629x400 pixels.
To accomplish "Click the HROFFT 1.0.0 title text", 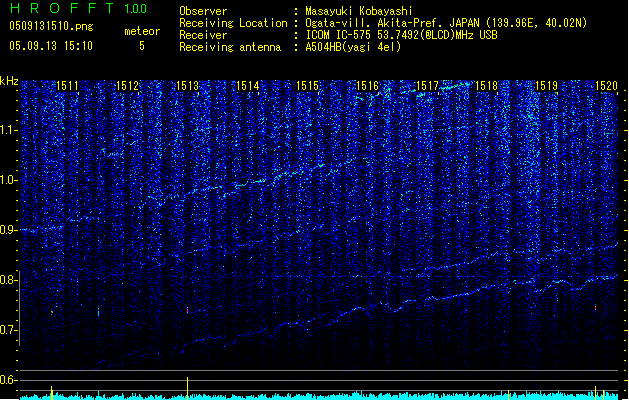I will 78,8.
